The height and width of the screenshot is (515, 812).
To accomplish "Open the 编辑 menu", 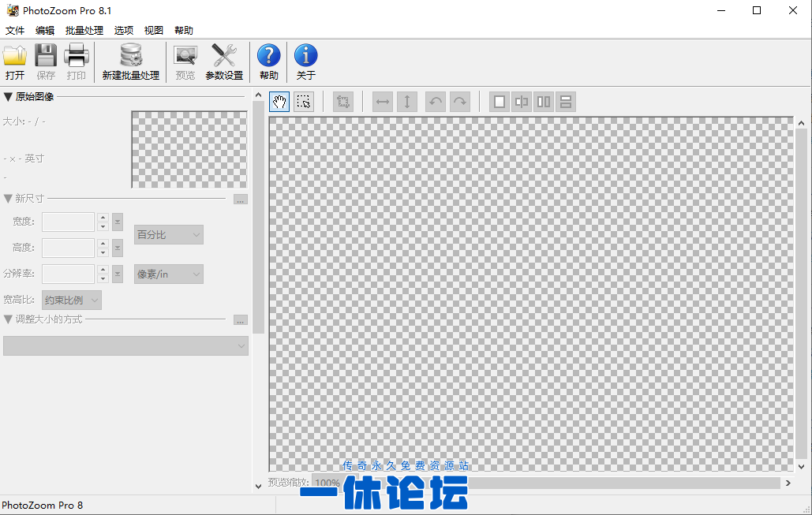I will 45,31.
